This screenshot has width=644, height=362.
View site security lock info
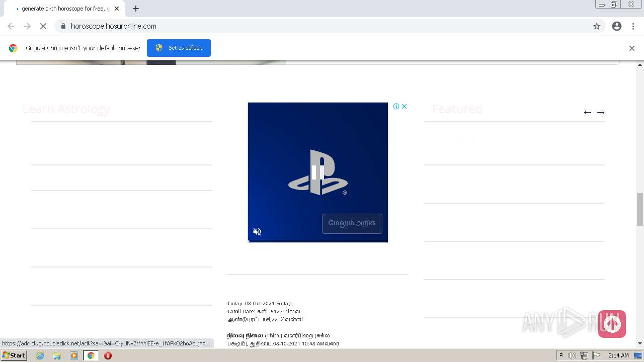pos(63,26)
